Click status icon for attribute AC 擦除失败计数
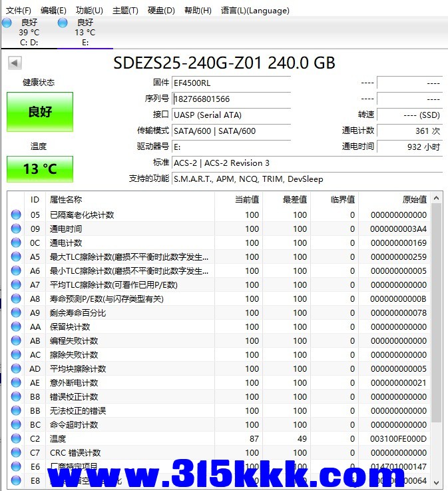Screen dimensions: 448x491 click(16, 355)
